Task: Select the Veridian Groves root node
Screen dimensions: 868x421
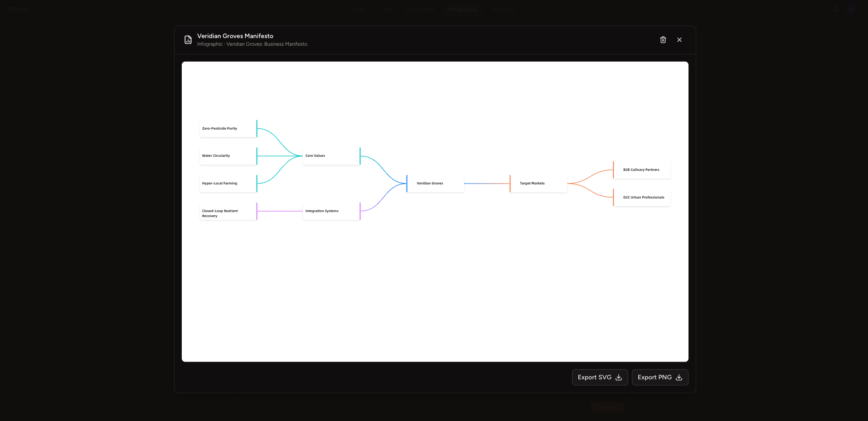Action: pyautogui.click(x=435, y=183)
